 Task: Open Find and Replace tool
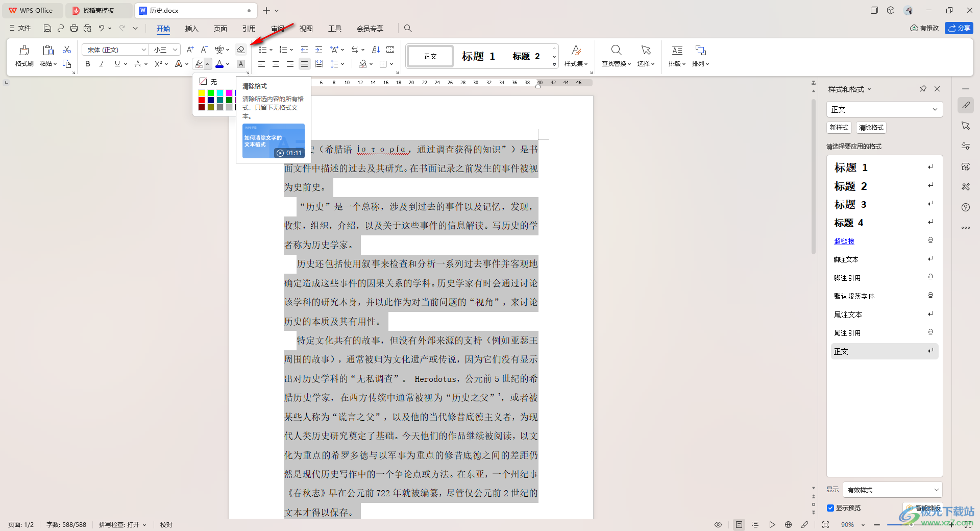click(x=616, y=56)
